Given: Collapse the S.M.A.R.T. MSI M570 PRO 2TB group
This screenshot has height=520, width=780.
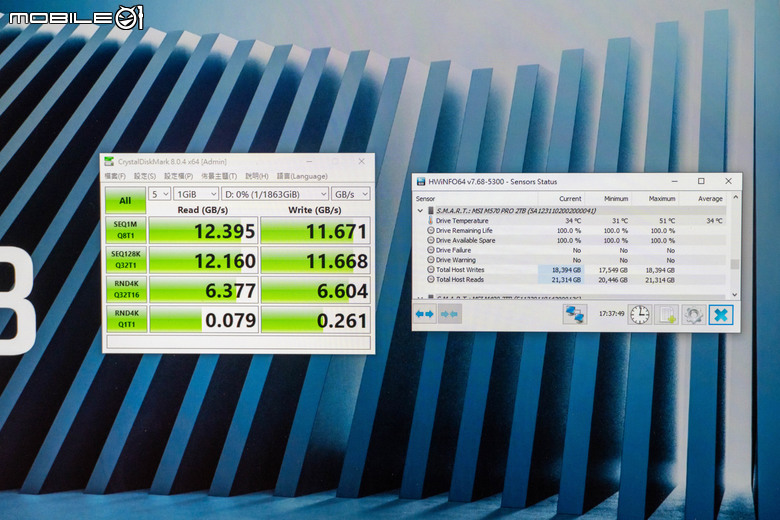Looking at the screenshot, I should (x=420, y=210).
